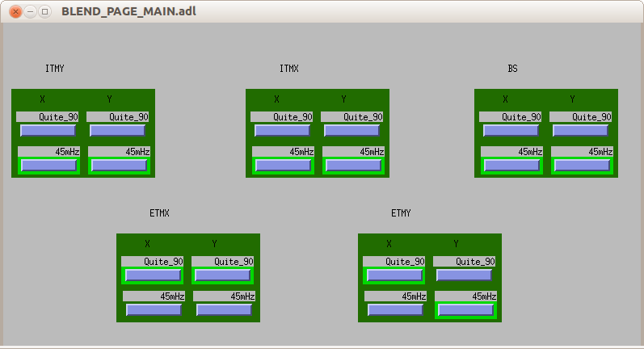Select ETMX Y Quite_90 blend button

223,275
